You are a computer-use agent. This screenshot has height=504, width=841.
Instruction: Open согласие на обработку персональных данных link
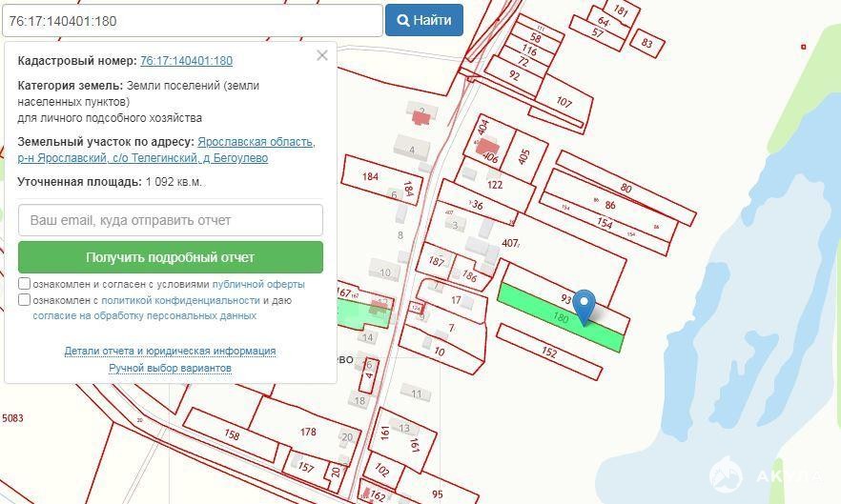coord(144,315)
